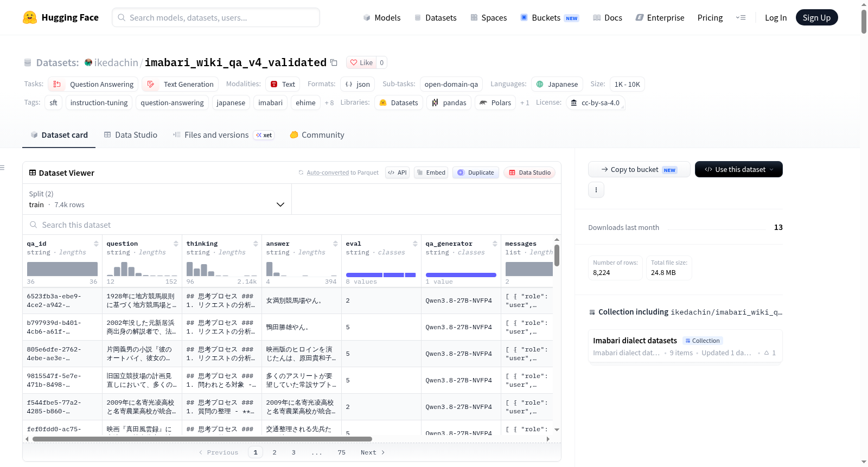Click the Embed button

[x=431, y=172]
